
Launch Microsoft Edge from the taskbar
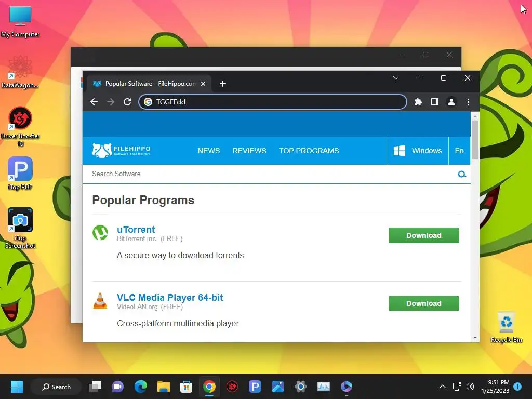140,387
